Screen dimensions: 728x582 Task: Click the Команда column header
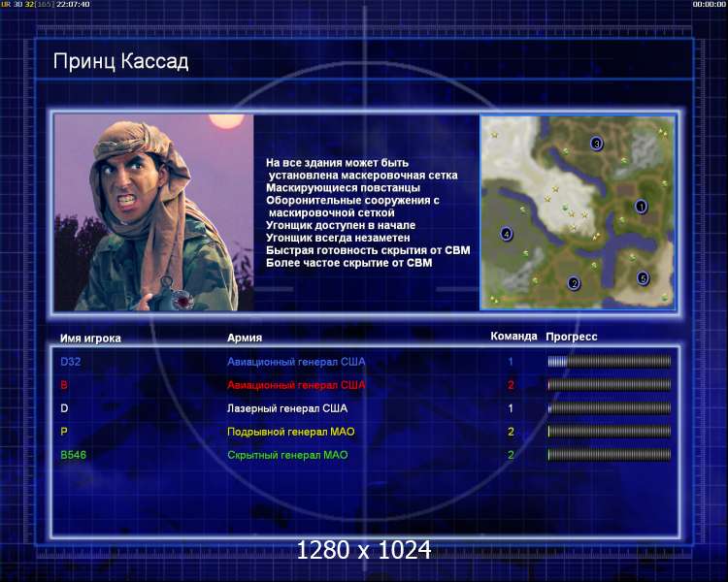coord(513,336)
